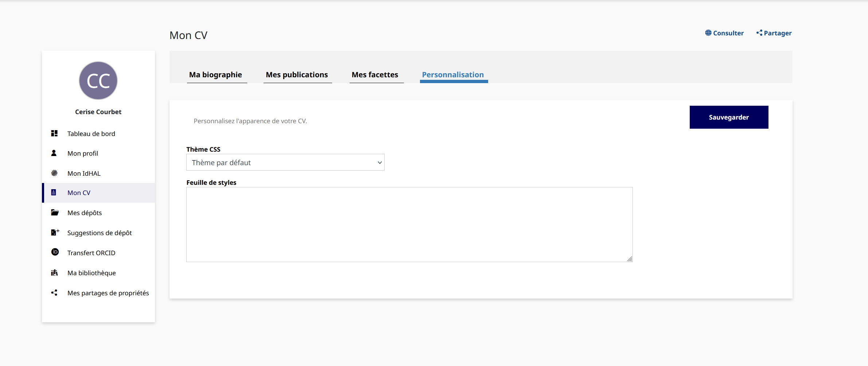
Task: Click the Cerise Courbet name
Action: coord(98,112)
